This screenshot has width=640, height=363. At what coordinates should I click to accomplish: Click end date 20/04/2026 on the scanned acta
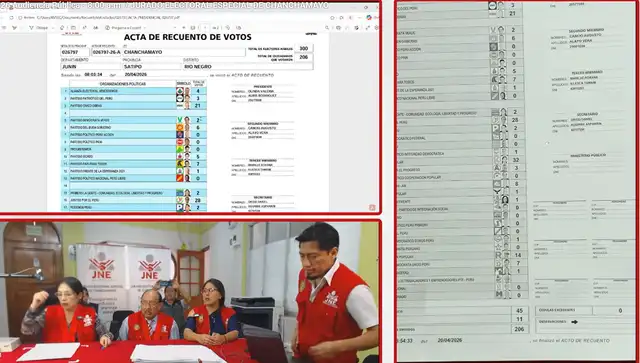(450, 340)
